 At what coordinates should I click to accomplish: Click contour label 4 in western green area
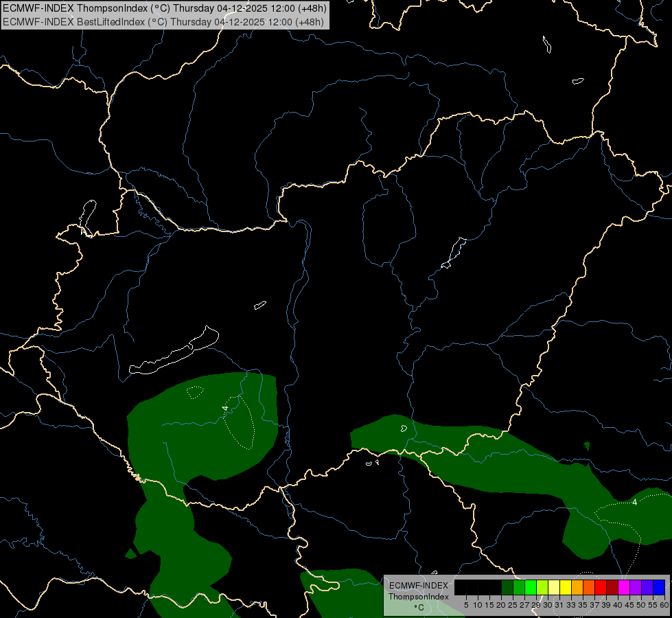[224, 408]
